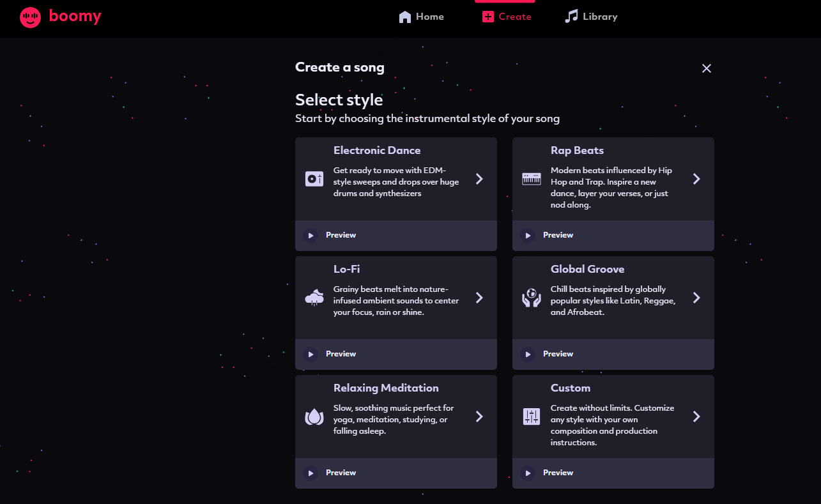821x504 pixels.
Task: Click the 'Create without limits' description
Action: tap(612, 425)
